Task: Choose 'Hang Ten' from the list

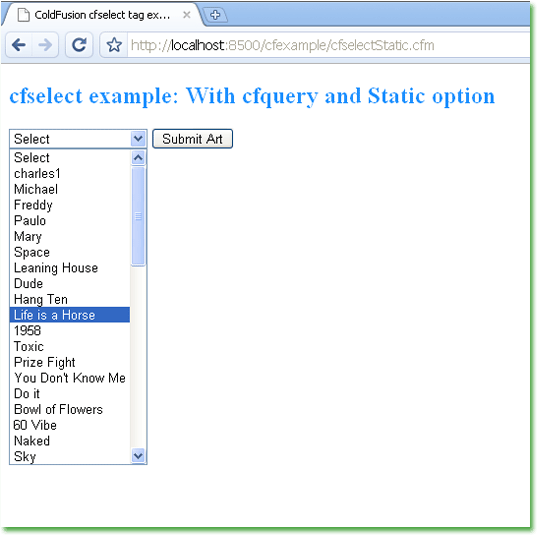Action: pos(70,300)
